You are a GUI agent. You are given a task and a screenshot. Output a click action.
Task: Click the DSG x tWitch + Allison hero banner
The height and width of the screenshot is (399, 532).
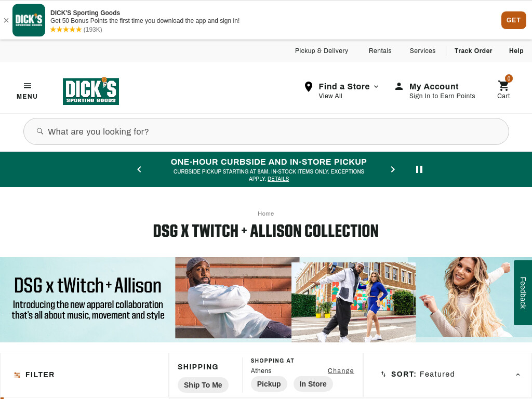click(x=266, y=300)
